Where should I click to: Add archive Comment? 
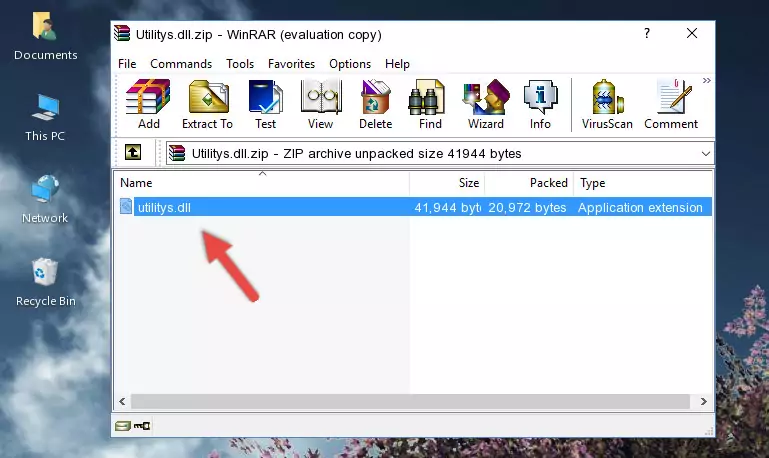coord(671,104)
